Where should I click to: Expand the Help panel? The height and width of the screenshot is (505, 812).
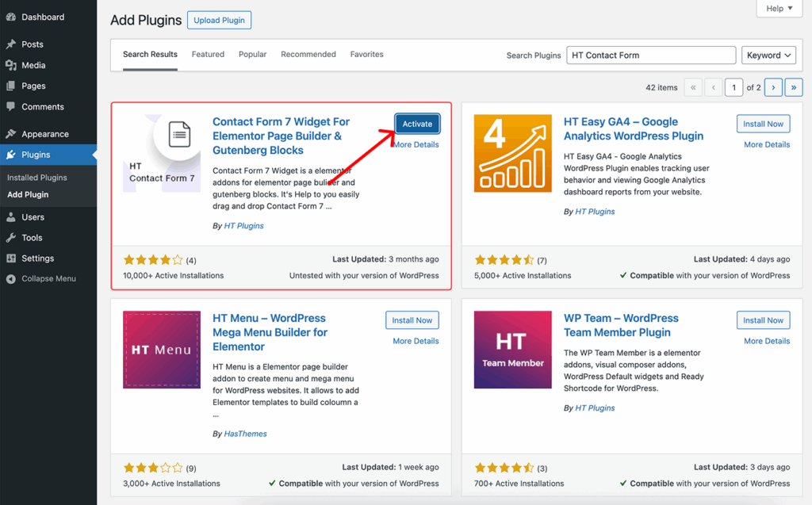coord(778,9)
